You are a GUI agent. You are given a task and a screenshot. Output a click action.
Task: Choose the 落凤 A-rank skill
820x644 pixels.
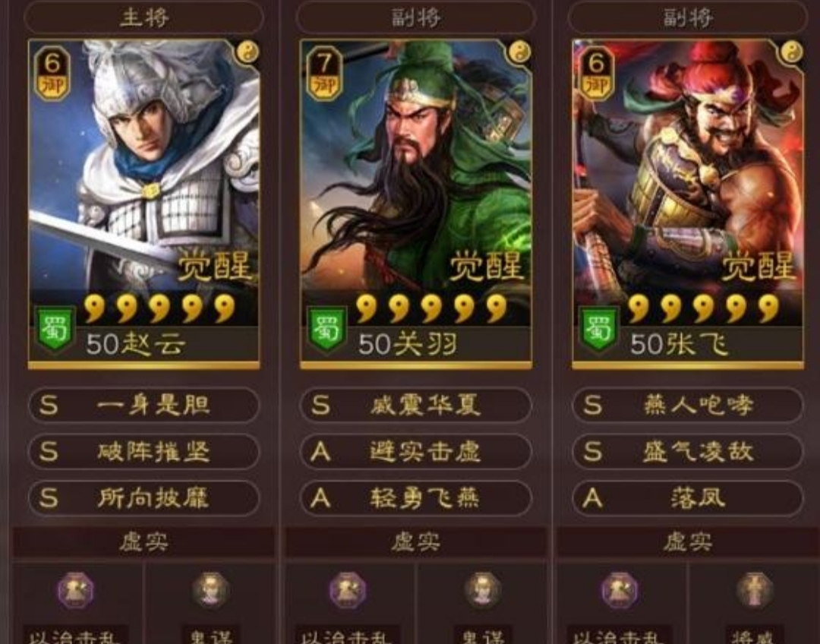[688, 498]
